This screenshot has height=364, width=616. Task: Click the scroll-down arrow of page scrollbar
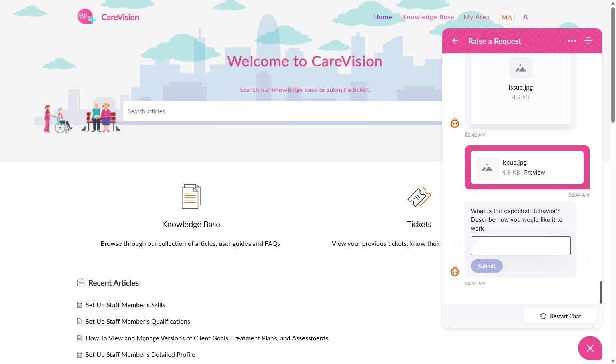tap(613, 361)
